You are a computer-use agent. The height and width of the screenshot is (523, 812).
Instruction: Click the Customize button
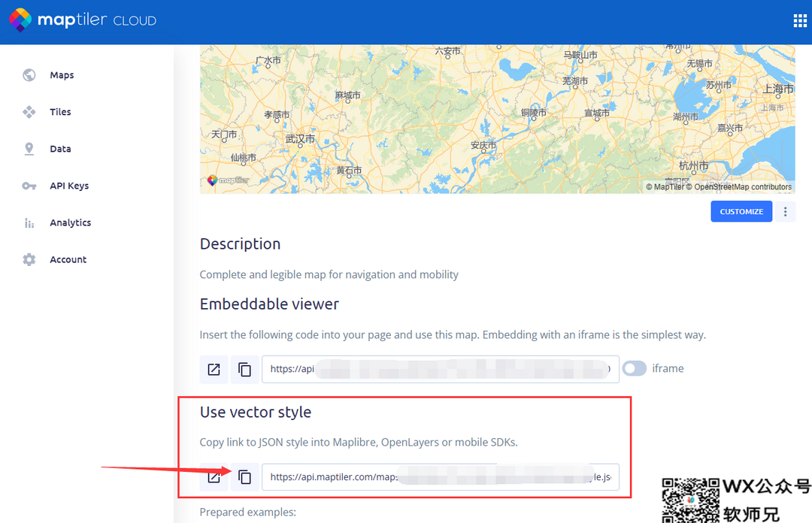[x=741, y=211]
